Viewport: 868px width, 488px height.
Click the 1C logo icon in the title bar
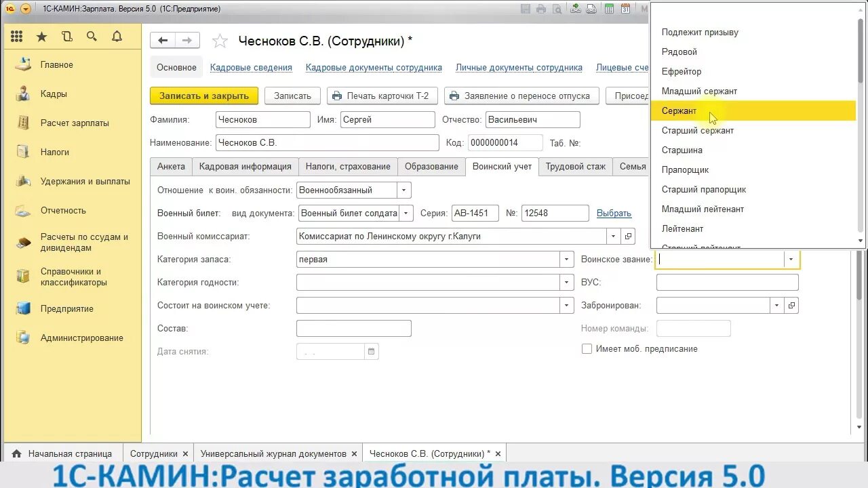(x=9, y=9)
